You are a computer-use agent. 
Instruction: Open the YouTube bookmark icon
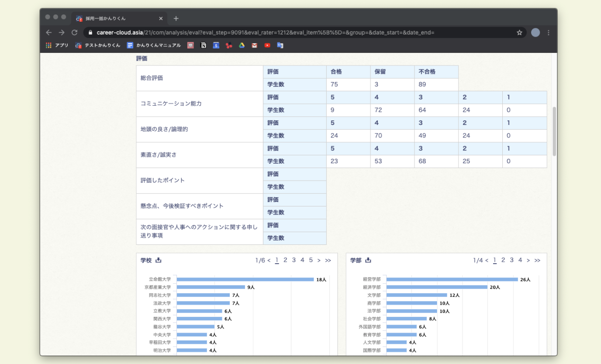(x=267, y=45)
